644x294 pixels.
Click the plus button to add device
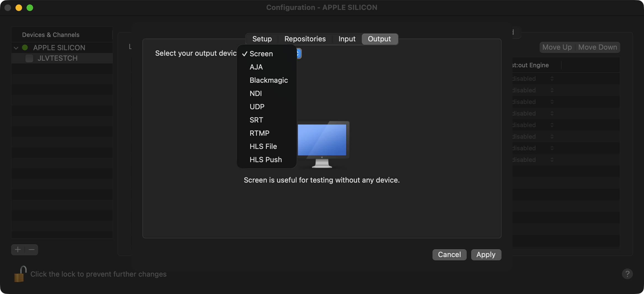coord(18,250)
